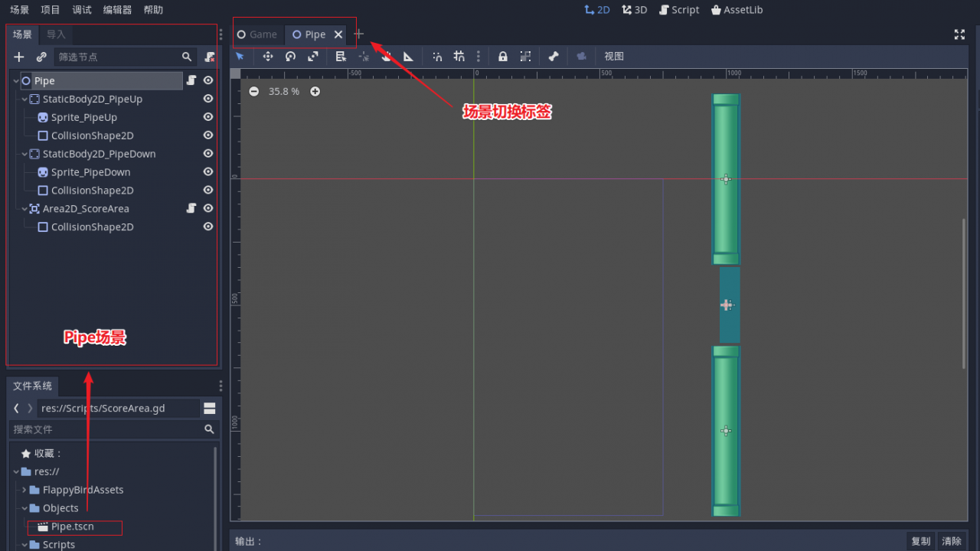The width and height of the screenshot is (980, 551).
Task: Select the Sprite_PipeDown node
Action: click(x=91, y=172)
